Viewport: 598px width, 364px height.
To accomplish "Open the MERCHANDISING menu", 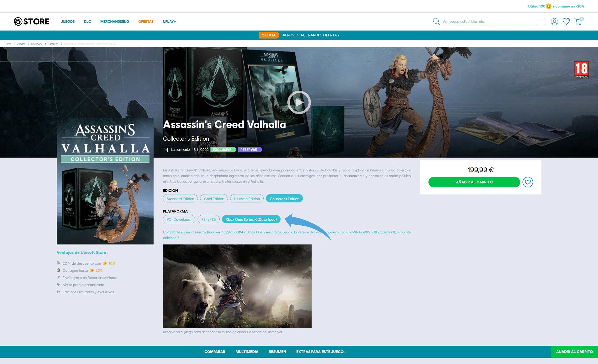I will [115, 22].
